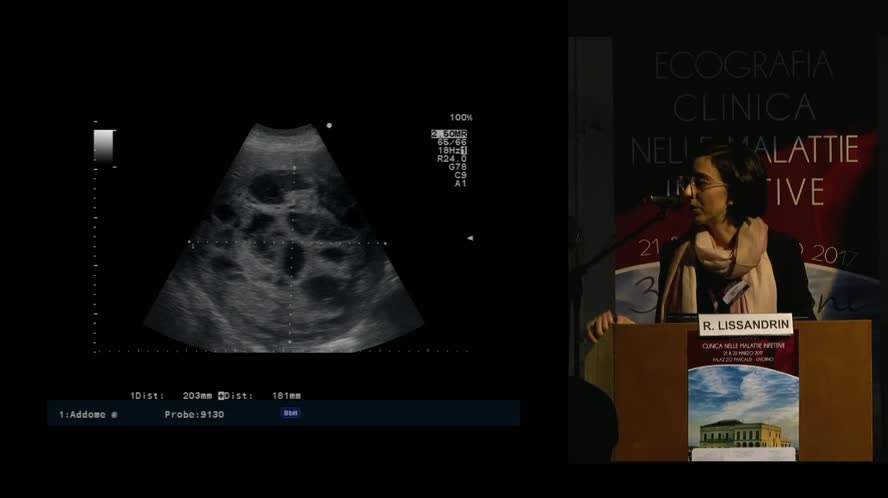This screenshot has height=498, width=888.
Task: Click the caliper crosshair center in ultrasound
Action: [293, 242]
